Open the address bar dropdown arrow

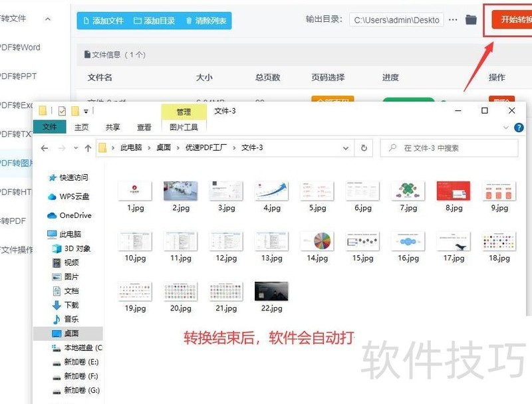(x=344, y=148)
